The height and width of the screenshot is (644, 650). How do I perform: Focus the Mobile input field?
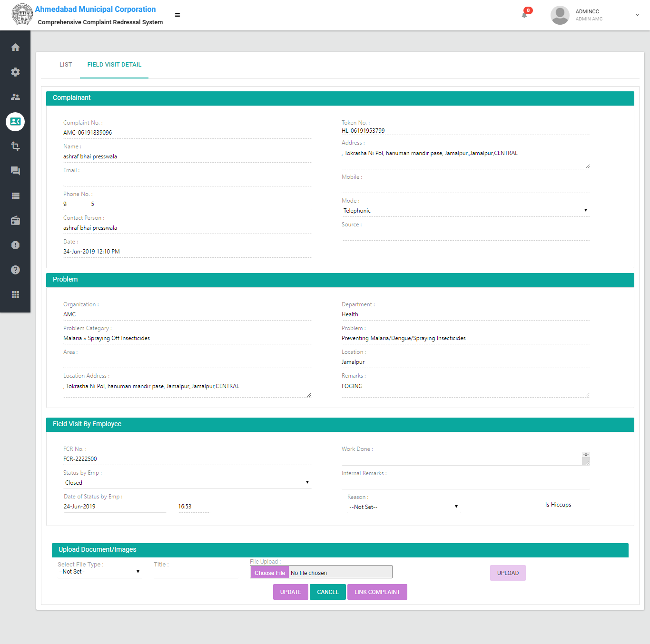point(465,187)
